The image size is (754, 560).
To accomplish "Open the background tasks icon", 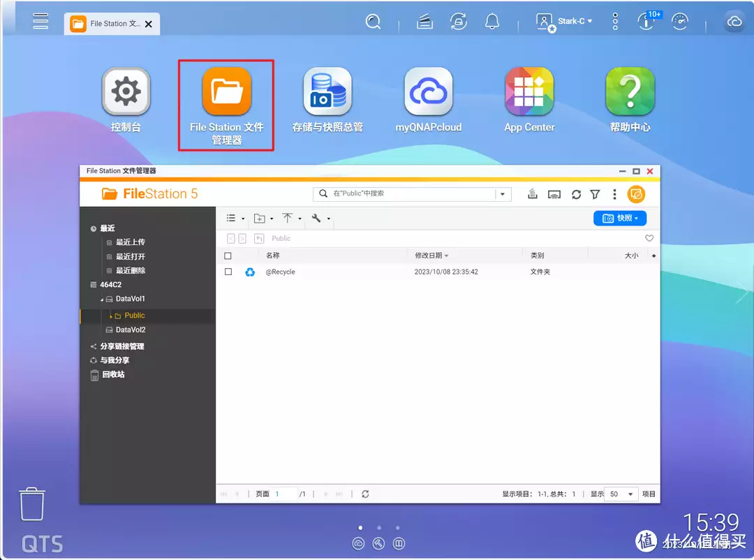I will tap(424, 22).
